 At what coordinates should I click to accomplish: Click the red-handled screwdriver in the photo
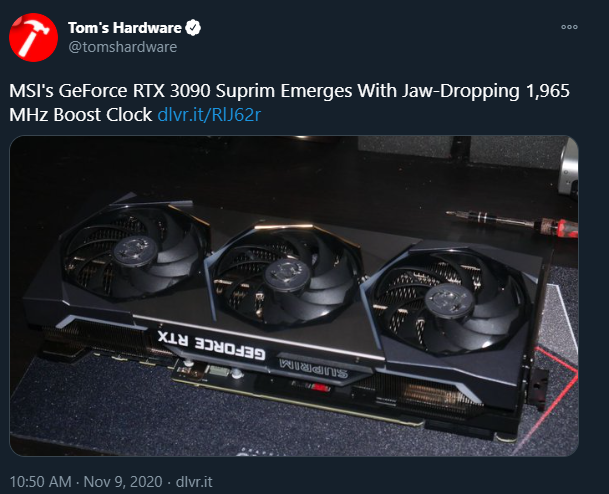point(512,223)
